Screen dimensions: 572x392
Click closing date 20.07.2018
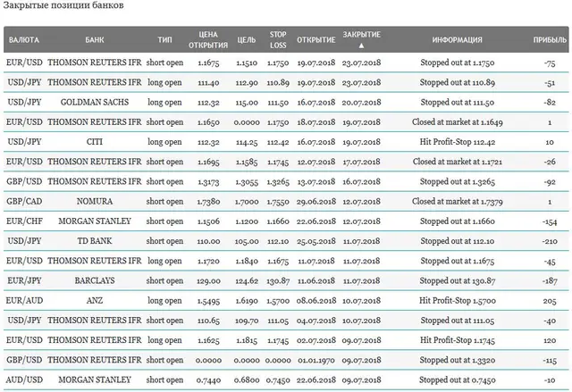[361, 103]
